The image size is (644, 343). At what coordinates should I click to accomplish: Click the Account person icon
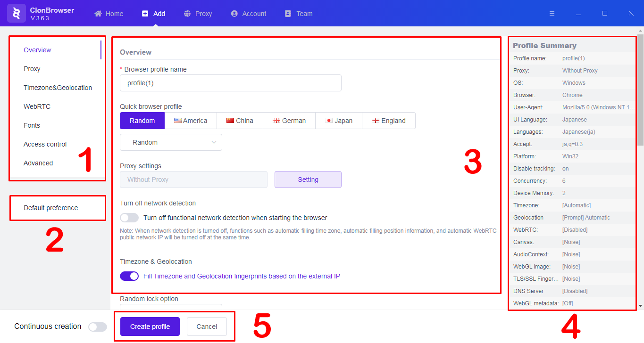coord(234,14)
